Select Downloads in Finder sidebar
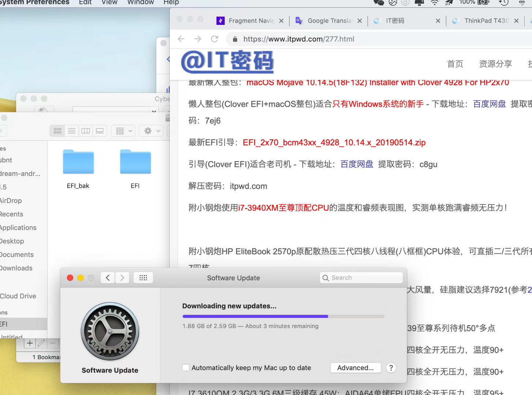This screenshot has width=532, height=395. point(16,268)
